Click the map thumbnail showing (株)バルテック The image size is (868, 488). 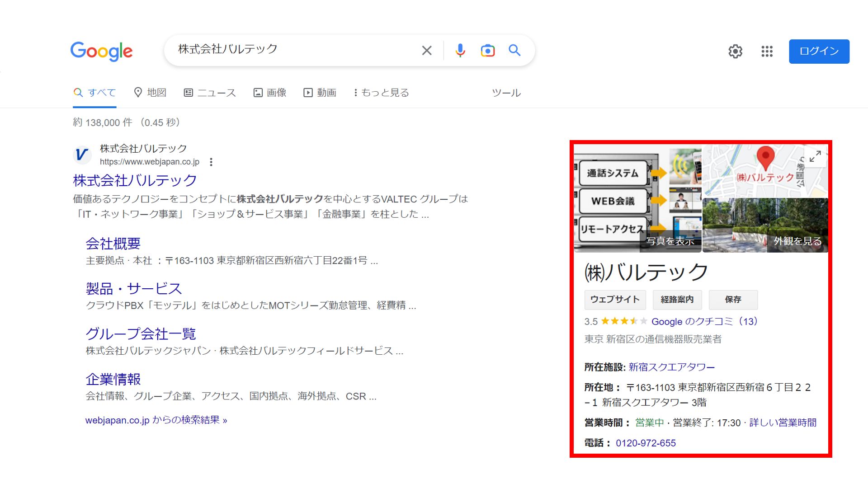(765, 171)
